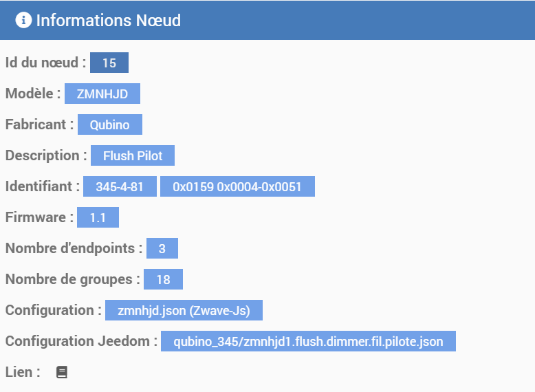Select the zmnhjd.json (Zwave-Js) configuration badge
The width and height of the screenshot is (535, 392).
(184, 310)
